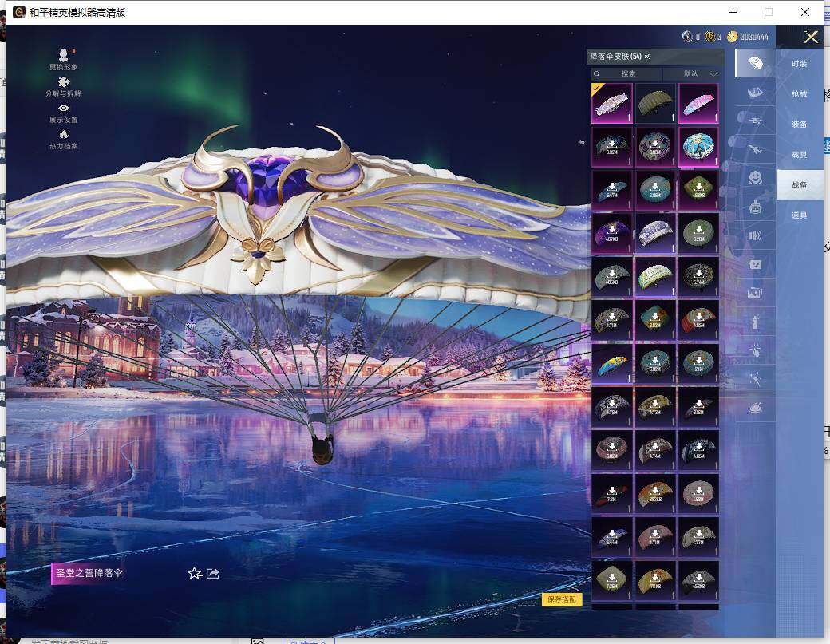Share the 圣堂之誓降落伞 skin via share icon
The image size is (830, 644).
pos(213,573)
